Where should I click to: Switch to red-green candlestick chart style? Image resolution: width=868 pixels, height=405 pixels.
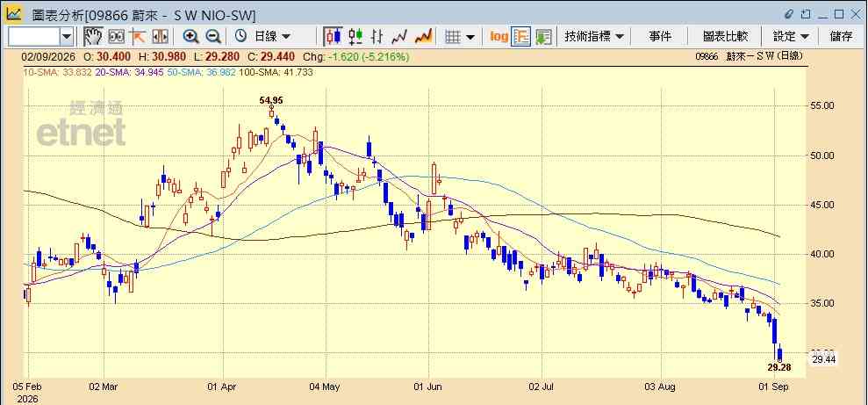[x=355, y=37]
